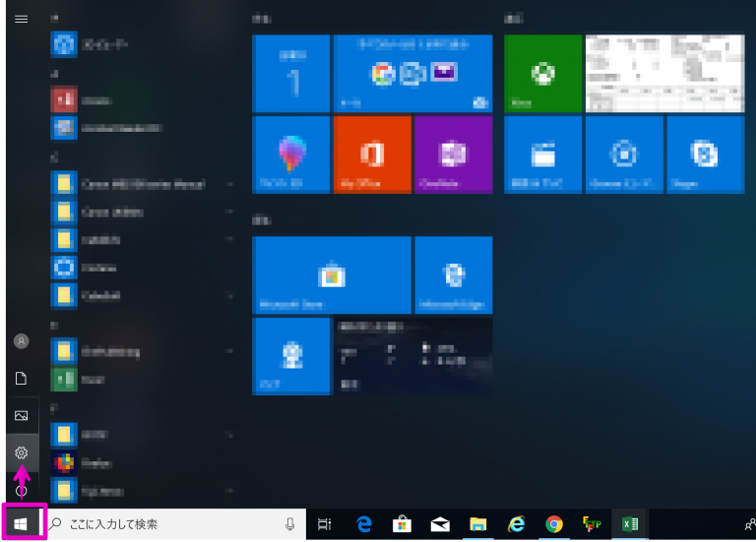Open the calendar tile showing 1

point(290,73)
